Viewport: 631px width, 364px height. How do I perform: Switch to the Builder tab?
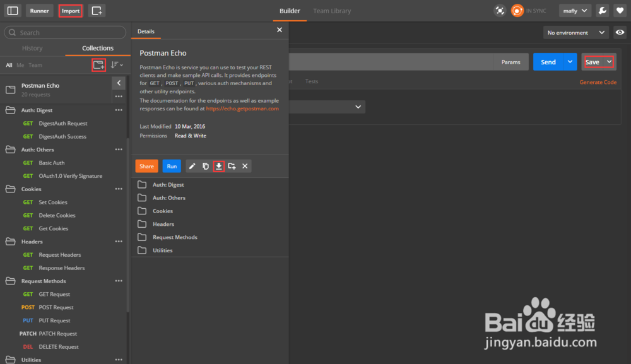point(290,11)
